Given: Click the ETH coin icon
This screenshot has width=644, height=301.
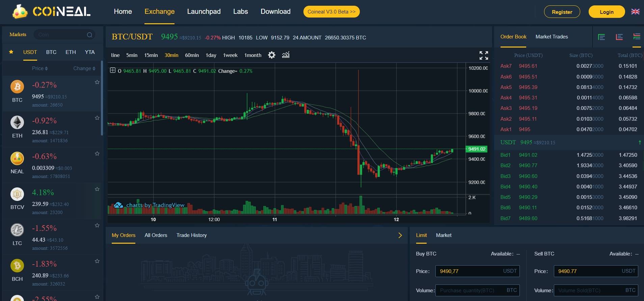Looking at the screenshot, I should (17, 122).
